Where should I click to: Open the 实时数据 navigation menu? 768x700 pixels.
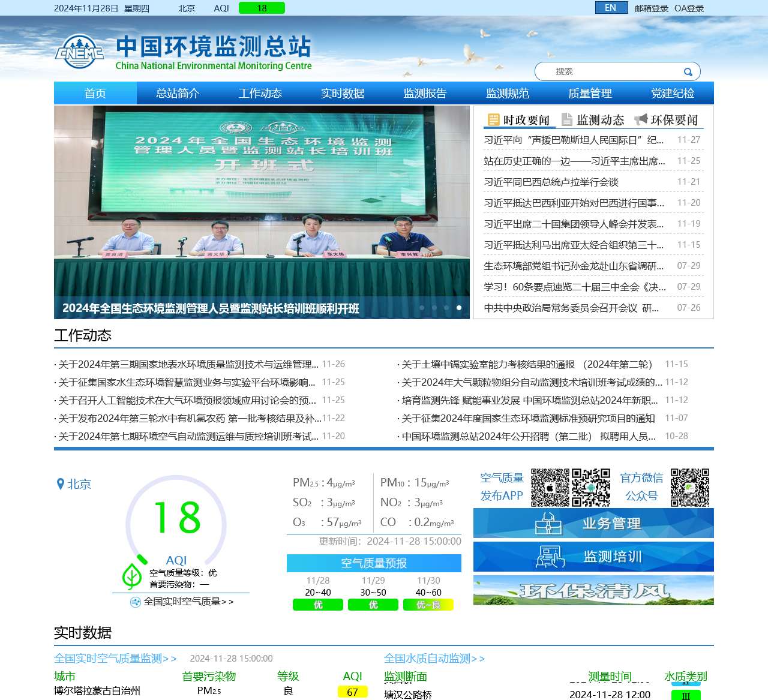(x=343, y=93)
